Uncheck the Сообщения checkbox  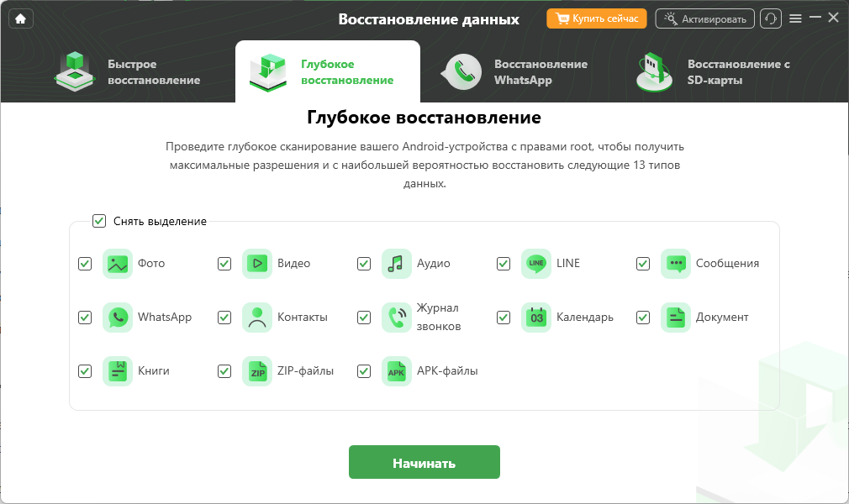[x=643, y=264]
